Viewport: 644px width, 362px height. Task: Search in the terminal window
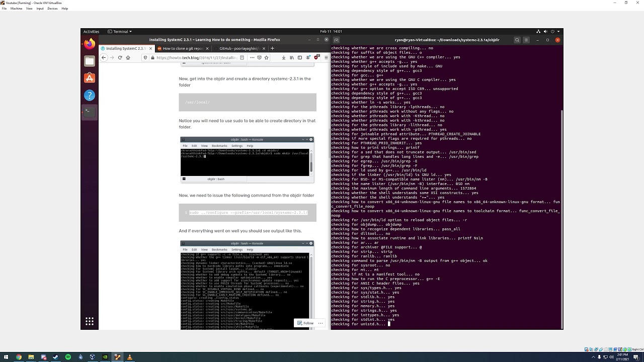coord(517,40)
